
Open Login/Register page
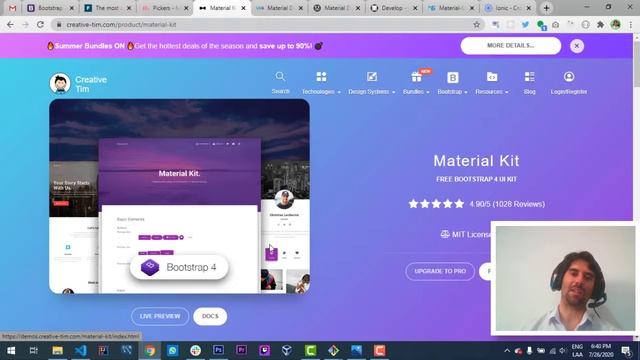click(569, 83)
